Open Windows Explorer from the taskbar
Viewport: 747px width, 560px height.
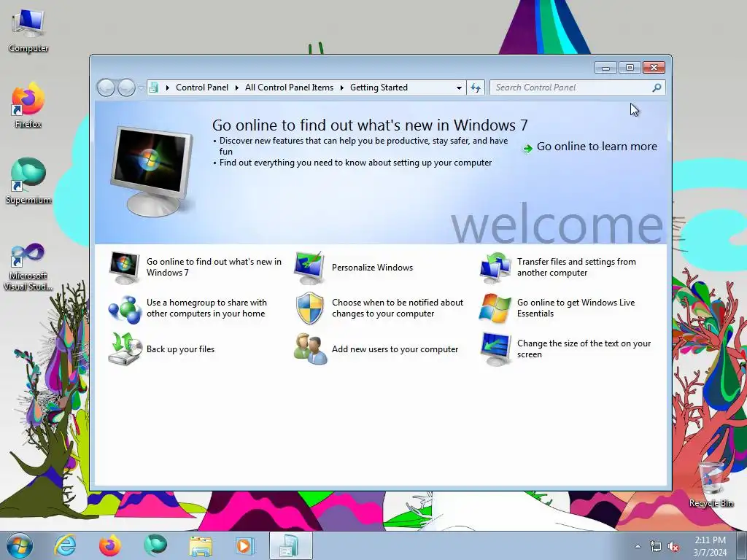pyautogui.click(x=201, y=546)
